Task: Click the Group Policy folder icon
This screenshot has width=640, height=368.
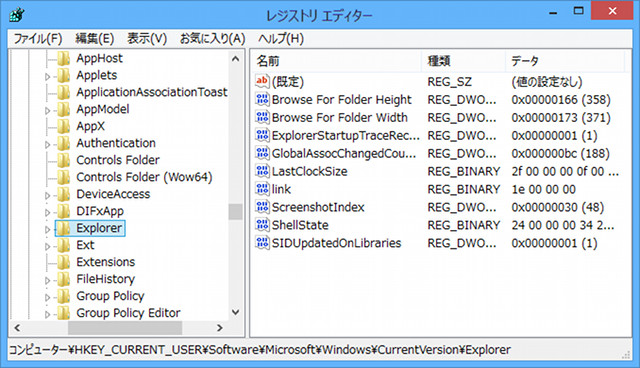Action: point(64,296)
